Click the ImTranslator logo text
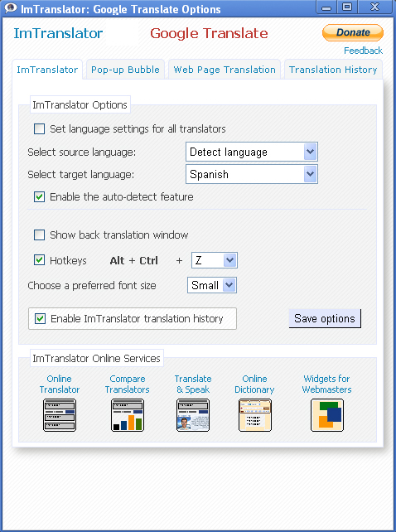Image resolution: width=396 pixels, height=532 pixels. (58, 33)
